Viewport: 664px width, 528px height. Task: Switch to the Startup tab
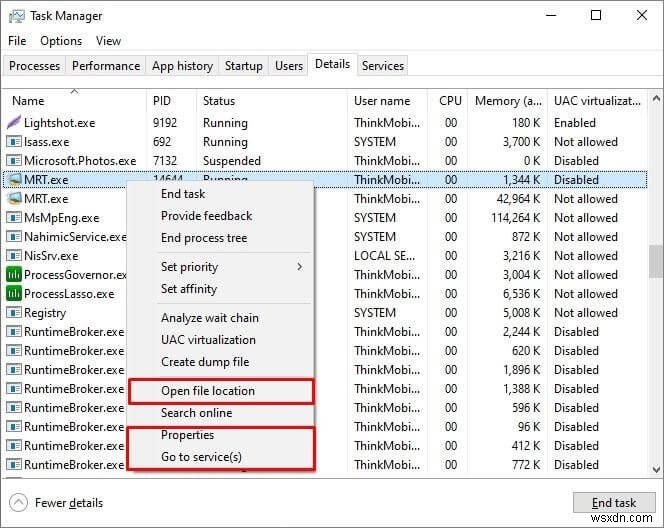pyautogui.click(x=243, y=66)
